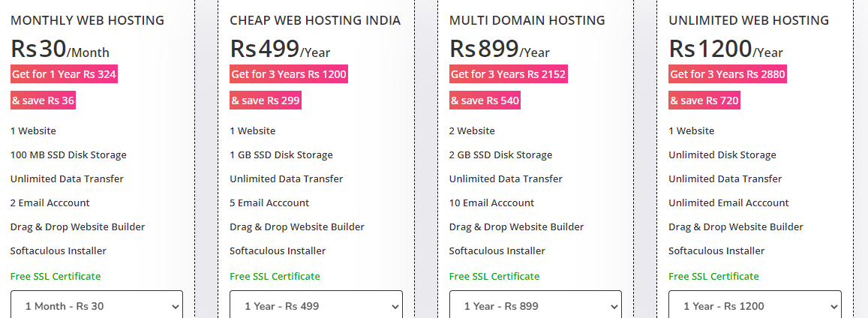The width and height of the screenshot is (868, 318).
Task: Click the '& save Rs 540' label
Action: coord(485,100)
